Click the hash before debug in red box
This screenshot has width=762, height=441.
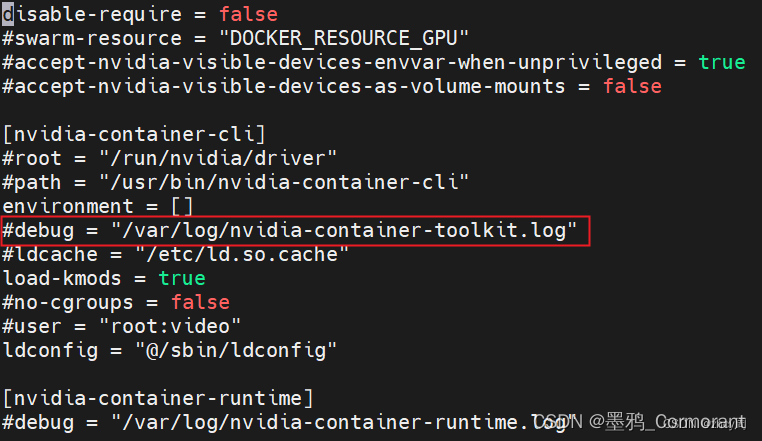point(8,230)
